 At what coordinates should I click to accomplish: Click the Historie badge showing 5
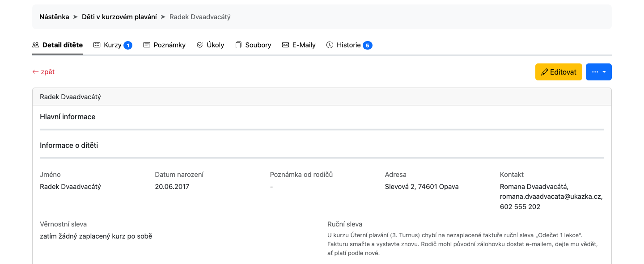pos(368,45)
